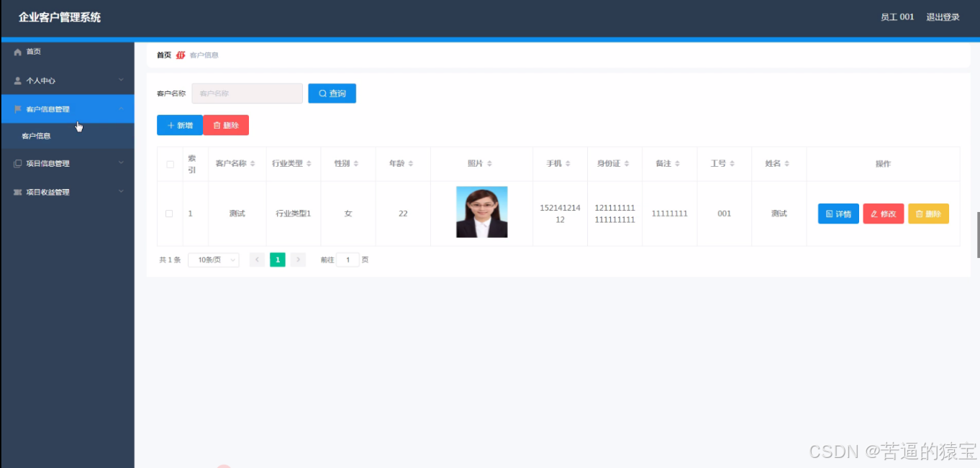Click the icon beside 项目收益管理
The image size is (980, 468).
(18, 192)
